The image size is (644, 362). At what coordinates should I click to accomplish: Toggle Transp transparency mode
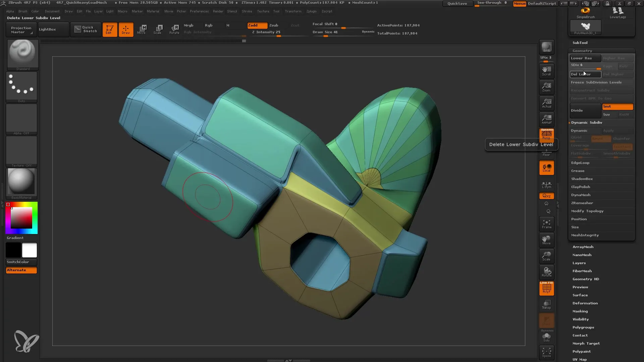(x=546, y=304)
